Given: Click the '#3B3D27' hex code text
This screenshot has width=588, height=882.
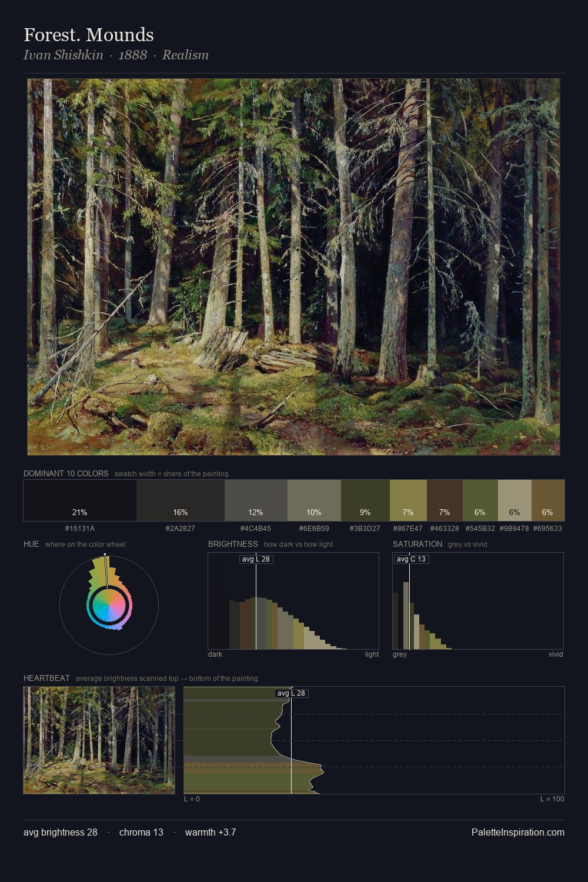Looking at the screenshot, I should tap(365, 529).
